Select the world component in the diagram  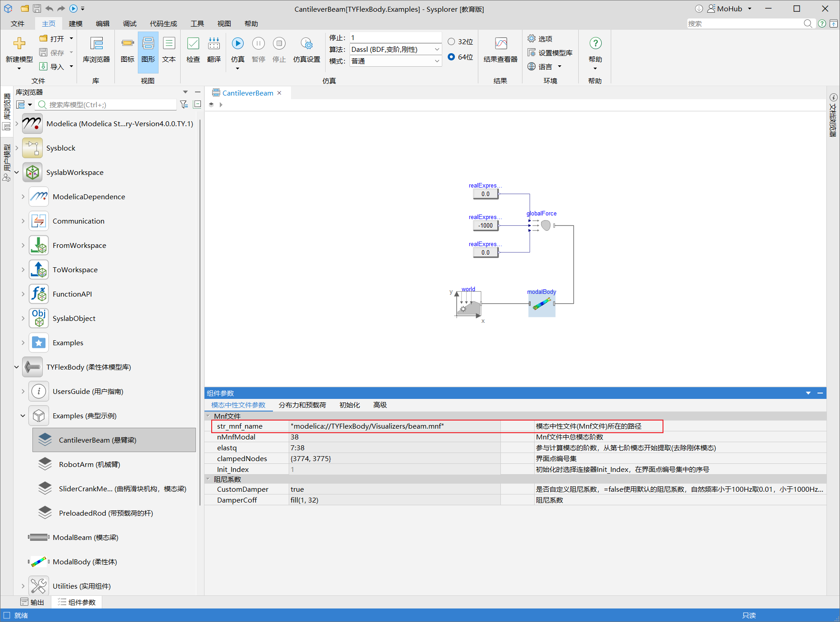[468, 305]
